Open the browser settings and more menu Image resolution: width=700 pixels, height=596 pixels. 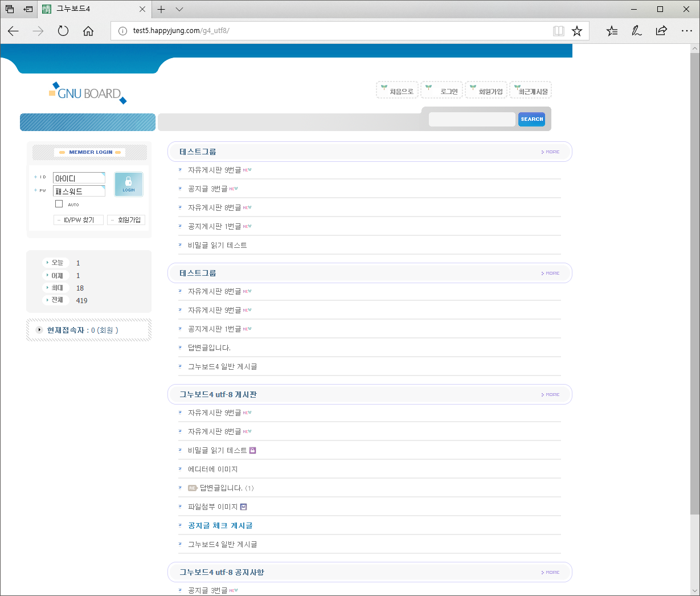point(686,31)
